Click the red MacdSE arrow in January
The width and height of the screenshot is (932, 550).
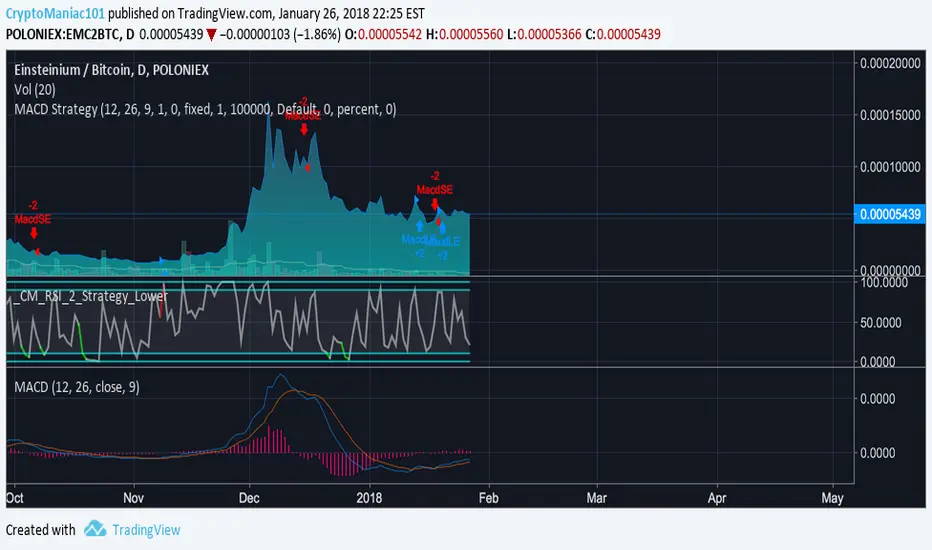click(x=434, y=204)
